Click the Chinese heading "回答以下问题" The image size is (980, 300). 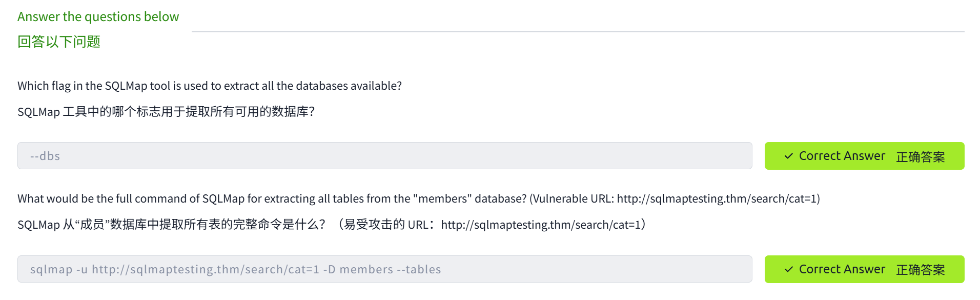(59, 42)
